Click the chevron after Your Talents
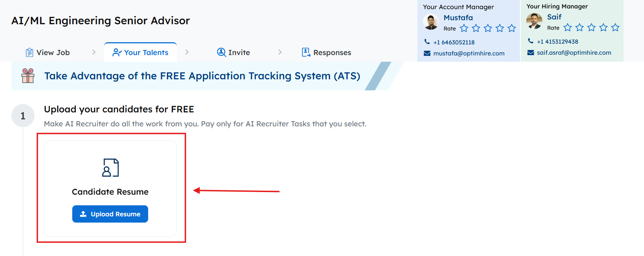644x256 pixels. pos(187,53)
